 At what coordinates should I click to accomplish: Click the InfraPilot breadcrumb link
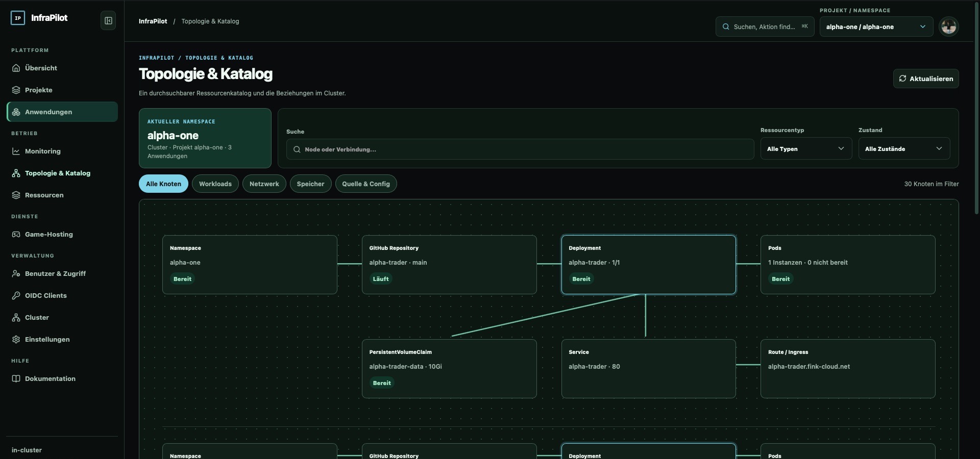[x=153, y=21]
